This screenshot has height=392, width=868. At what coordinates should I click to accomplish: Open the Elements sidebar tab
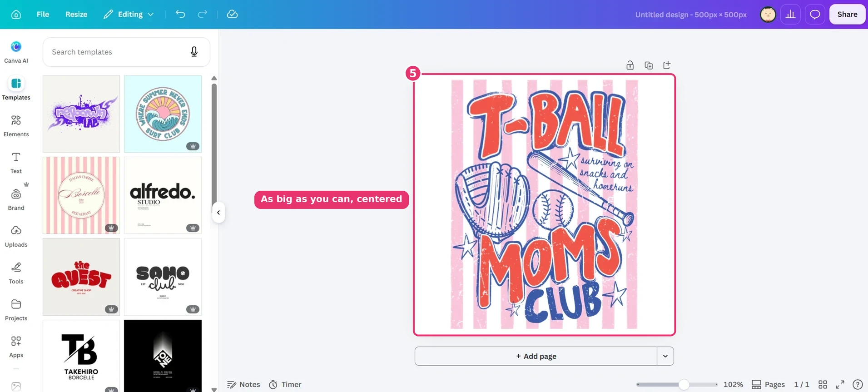click(16, 125)
